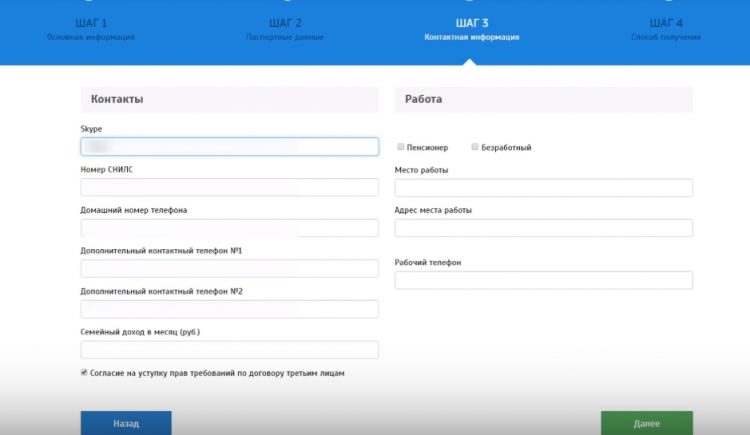
Task: Select Дополнительный контактный телефон №2 field
Action: 229,309
